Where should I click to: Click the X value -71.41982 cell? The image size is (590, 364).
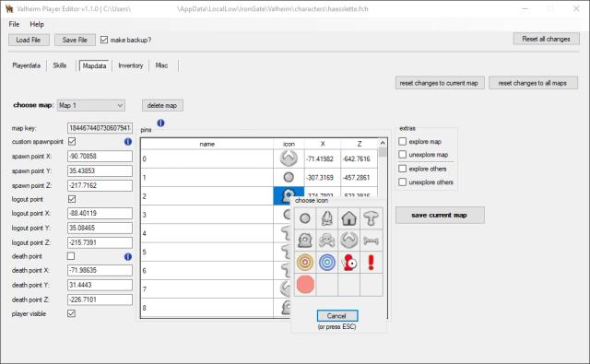click(x=323, y=159)
